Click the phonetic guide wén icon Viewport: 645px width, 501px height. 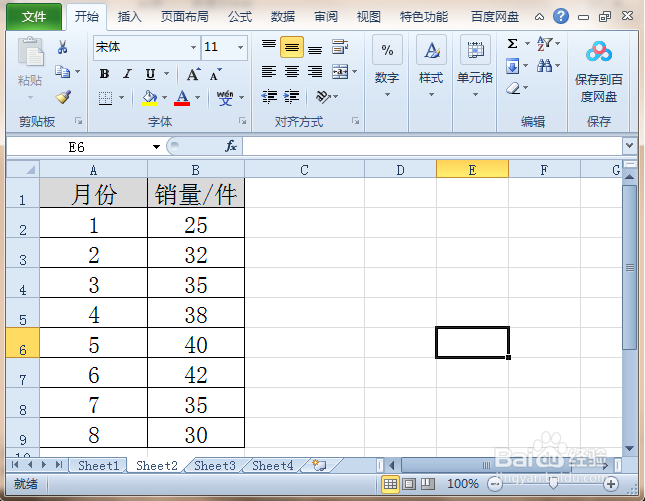coord(225,98)
